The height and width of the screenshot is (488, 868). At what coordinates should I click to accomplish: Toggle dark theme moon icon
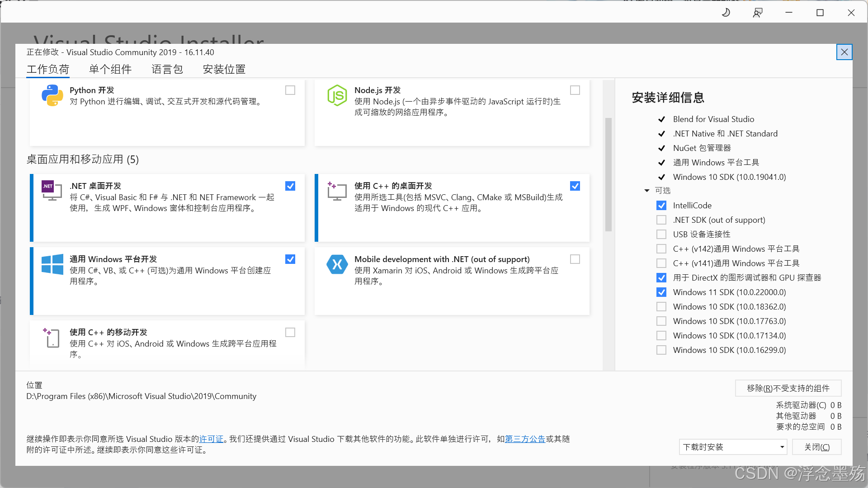(x=726, y=13)
